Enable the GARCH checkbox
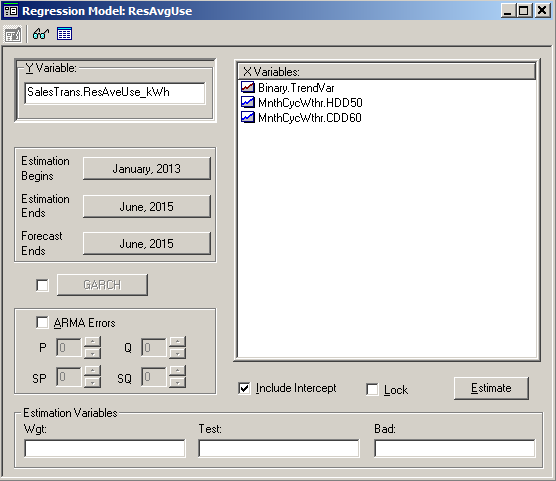 point(43,285)
